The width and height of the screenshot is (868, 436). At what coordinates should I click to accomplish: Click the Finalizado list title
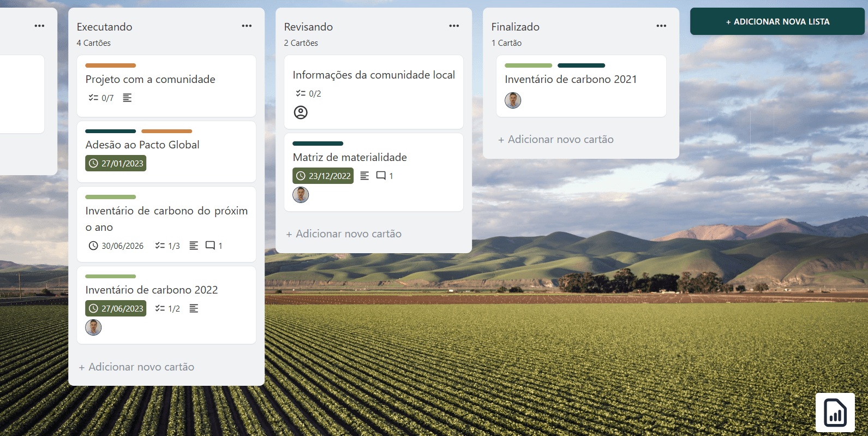point(515,27)
